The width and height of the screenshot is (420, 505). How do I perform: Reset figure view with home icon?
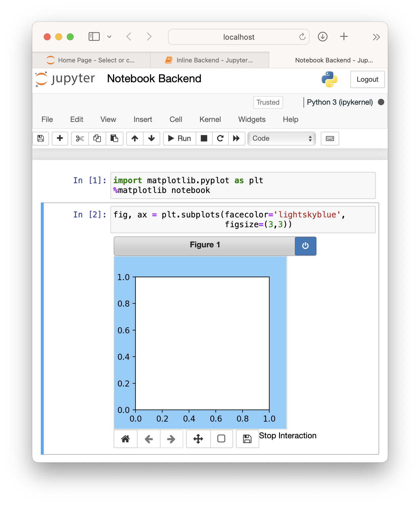[125, 439]
